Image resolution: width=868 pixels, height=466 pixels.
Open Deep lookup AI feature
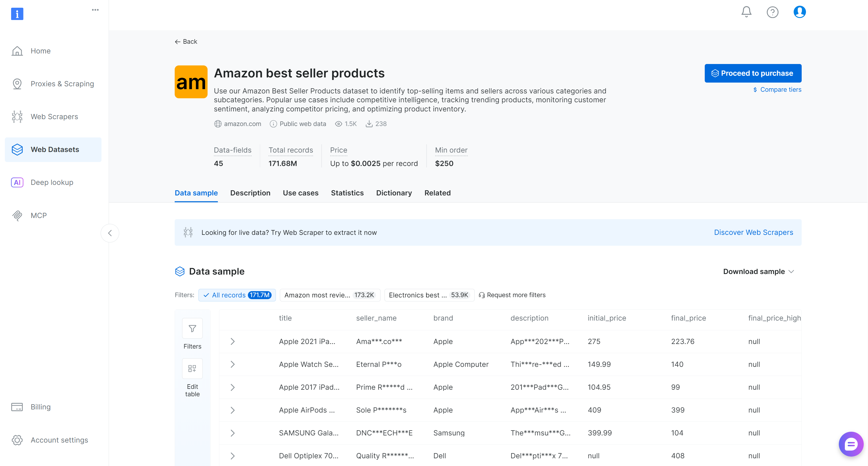[x=52, y=182]
